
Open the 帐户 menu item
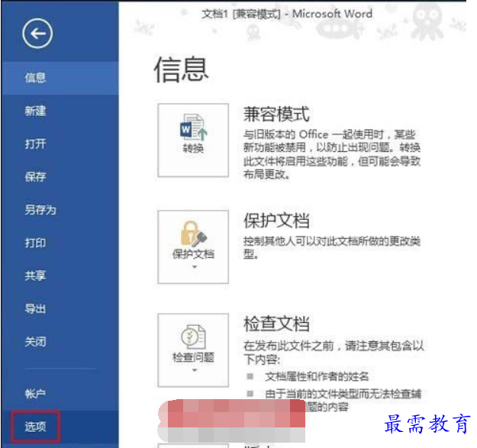point(60,394)
